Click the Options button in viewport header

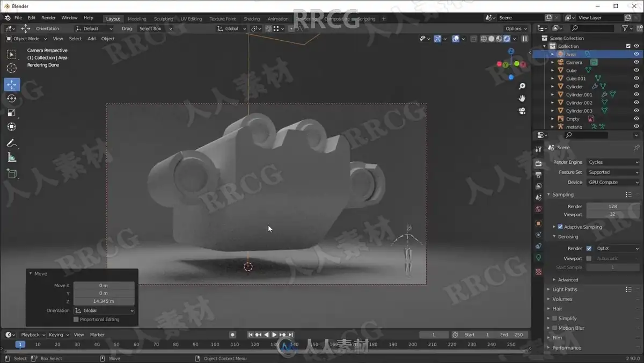pyautogui.click(x=516, y=28)
